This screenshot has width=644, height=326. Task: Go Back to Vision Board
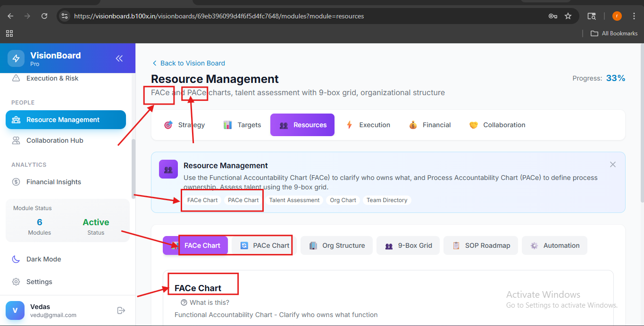pos(188,63)
